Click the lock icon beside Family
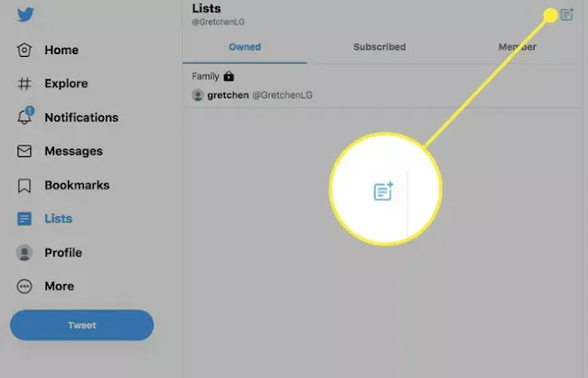This screenshot has height=378, width=588. (x=229, y=76)
